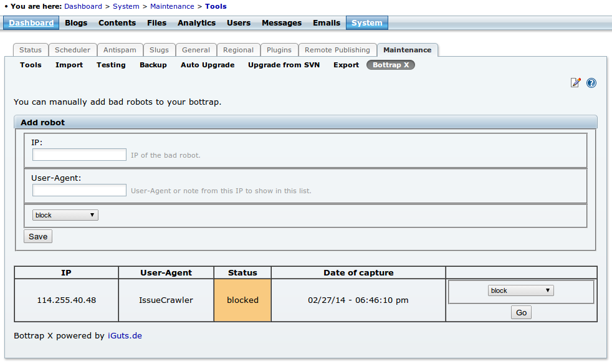Focus the IP input field
612x364 pixels.
79,155
